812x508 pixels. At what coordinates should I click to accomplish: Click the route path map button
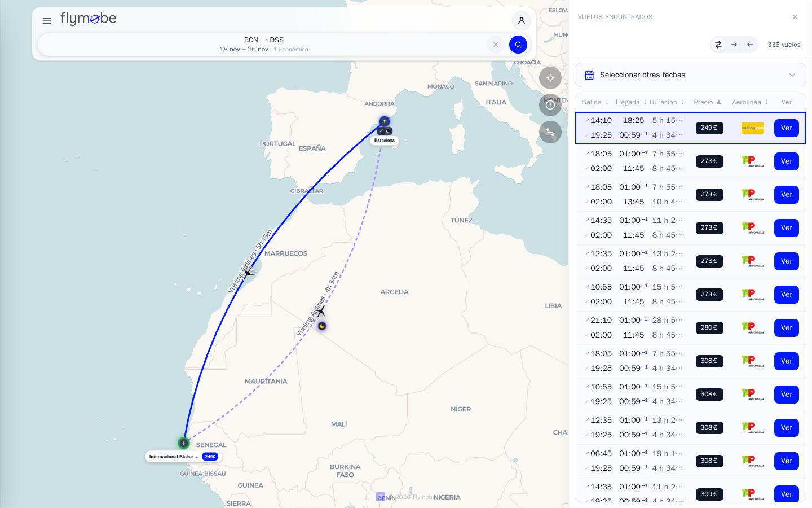coord(550,132)
